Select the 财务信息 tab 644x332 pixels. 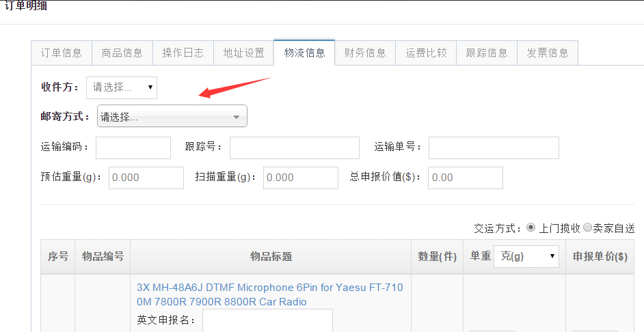(x=365, y=53)
